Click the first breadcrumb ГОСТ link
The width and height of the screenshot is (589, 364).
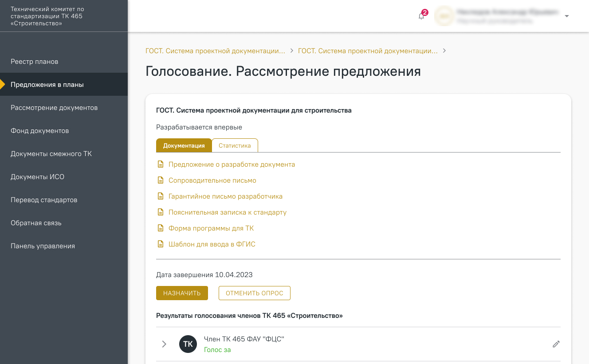click(215, 51)
